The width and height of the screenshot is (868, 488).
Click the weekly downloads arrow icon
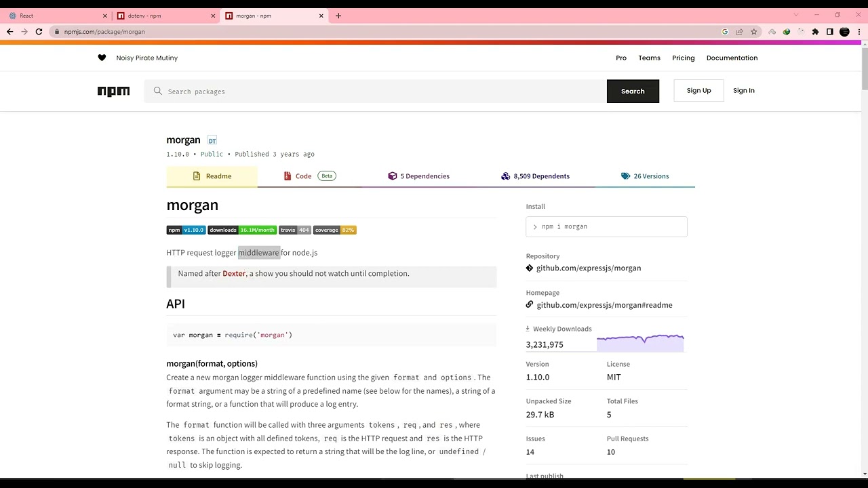click(x=528, y=329)
